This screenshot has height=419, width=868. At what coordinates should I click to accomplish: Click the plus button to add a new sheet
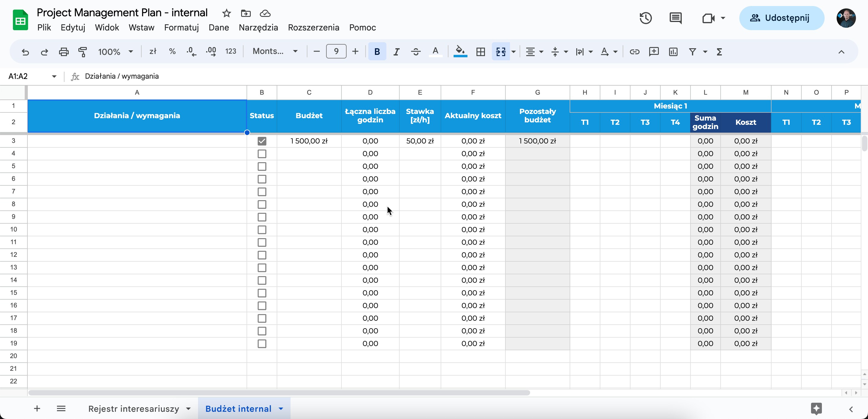tap(37, 408)
